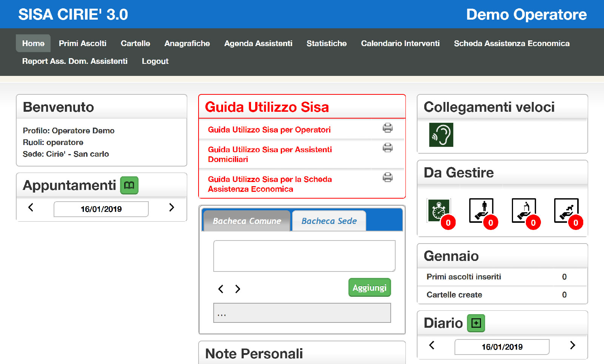
Task: Open the stopwatch icon in Da Gestire
Action: coord(439,211)
